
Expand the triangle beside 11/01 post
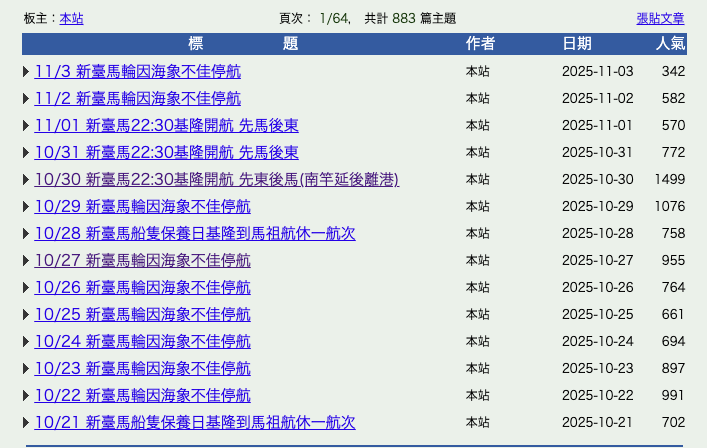click(x=26, y=126)
